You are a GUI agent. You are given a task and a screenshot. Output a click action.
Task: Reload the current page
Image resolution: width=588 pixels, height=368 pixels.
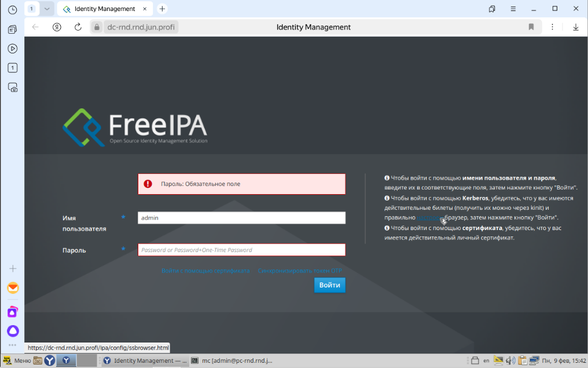click(79, 26)
